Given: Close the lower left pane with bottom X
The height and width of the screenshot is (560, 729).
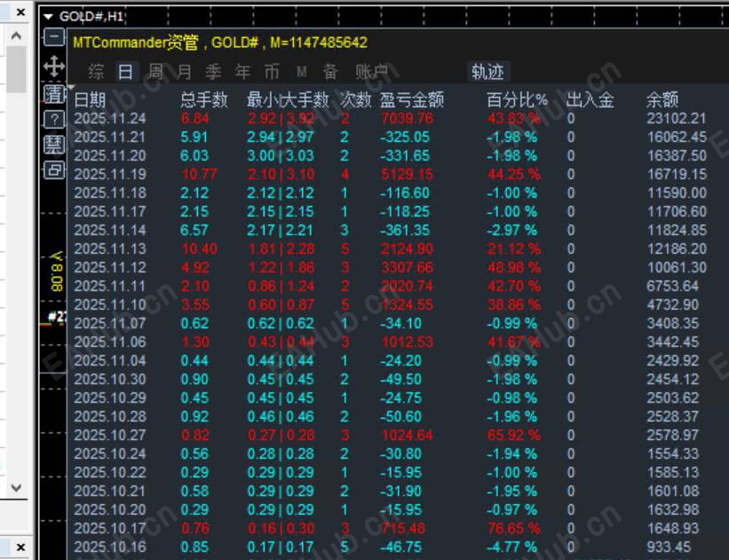Looking at the screenshot, I should click(x=20, y=547).
